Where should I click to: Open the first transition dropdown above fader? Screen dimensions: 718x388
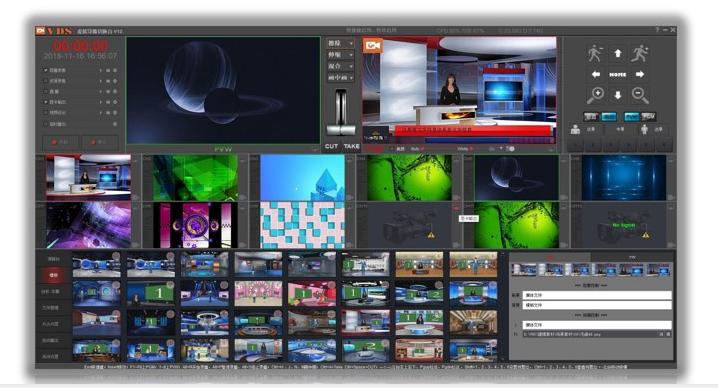(340, 43)
